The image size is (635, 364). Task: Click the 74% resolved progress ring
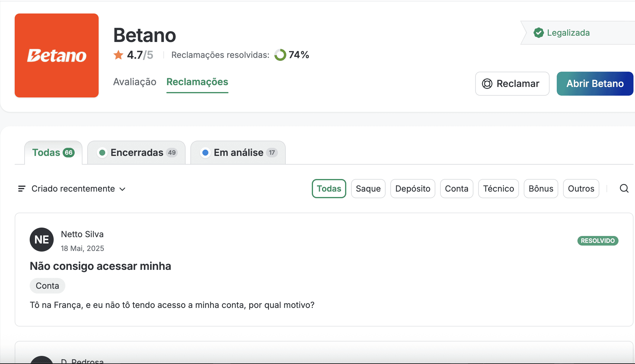(x=280, y=55)
